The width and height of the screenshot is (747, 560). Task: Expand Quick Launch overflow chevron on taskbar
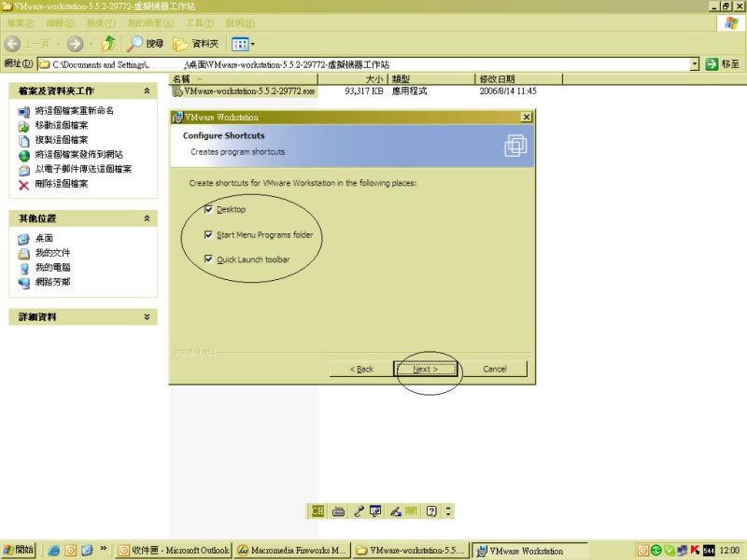pyautogui.click(x=103, y=549)
